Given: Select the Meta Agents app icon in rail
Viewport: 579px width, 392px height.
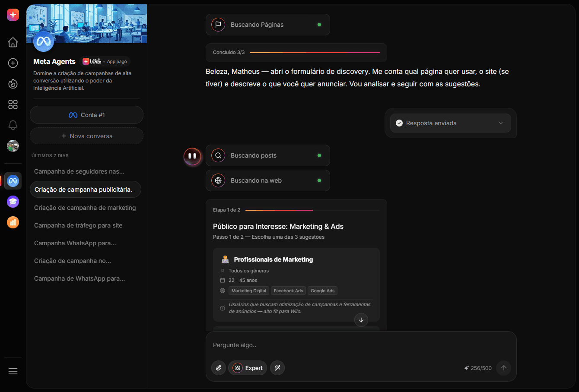Looking at the screenshot, I should (13, 181).
